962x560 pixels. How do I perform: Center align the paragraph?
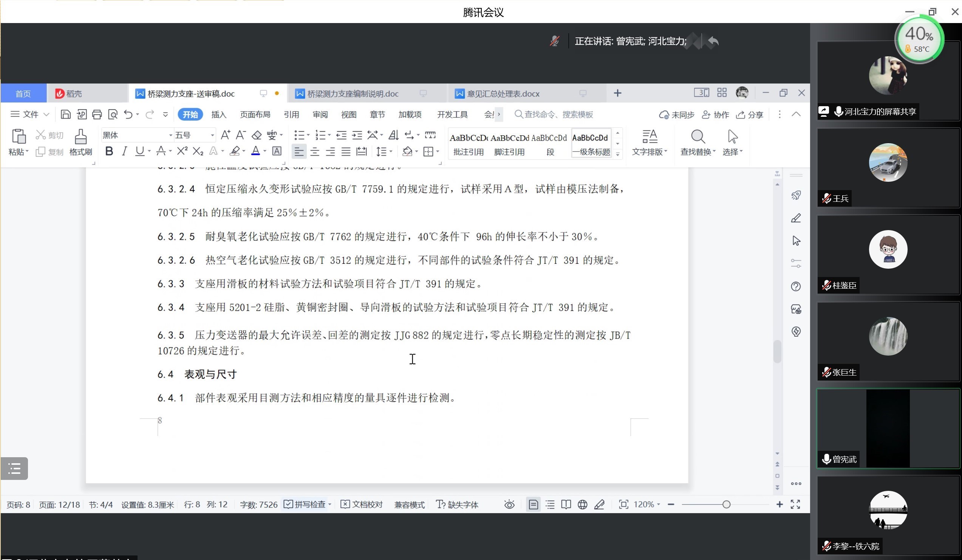tap(315, 152)
